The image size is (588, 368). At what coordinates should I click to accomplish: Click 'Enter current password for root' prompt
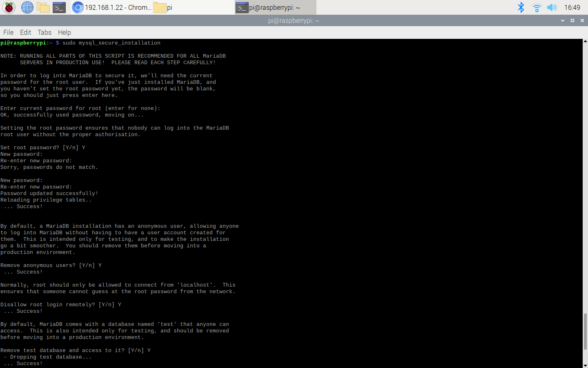(x=80, y=108)
